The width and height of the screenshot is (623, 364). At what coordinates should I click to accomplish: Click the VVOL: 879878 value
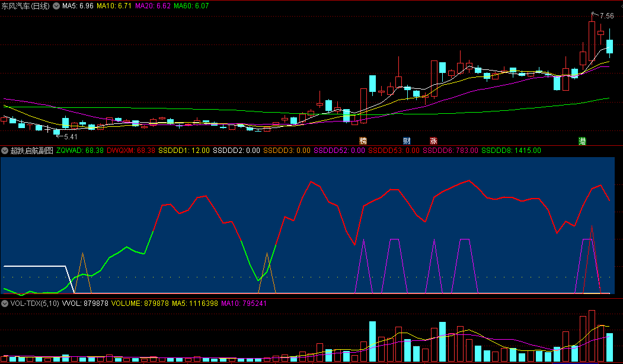[x=85, y=303]
